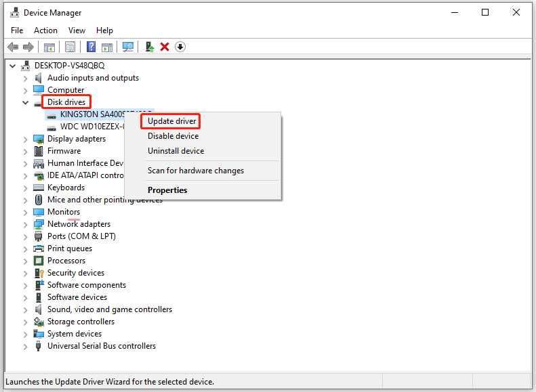
Task: Click Show/Hide Console Tree toolbar icon
Action: click(49, 47)
